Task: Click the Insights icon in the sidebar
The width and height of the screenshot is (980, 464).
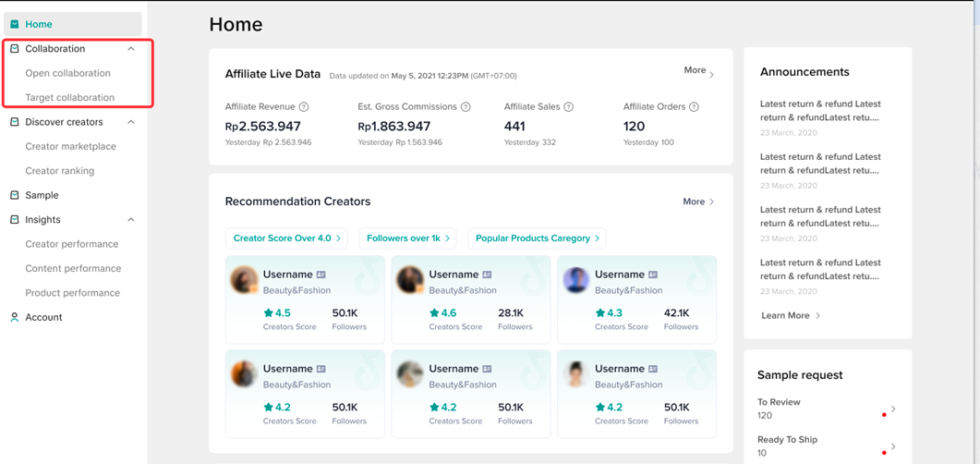Action: (x=15, y=220)
